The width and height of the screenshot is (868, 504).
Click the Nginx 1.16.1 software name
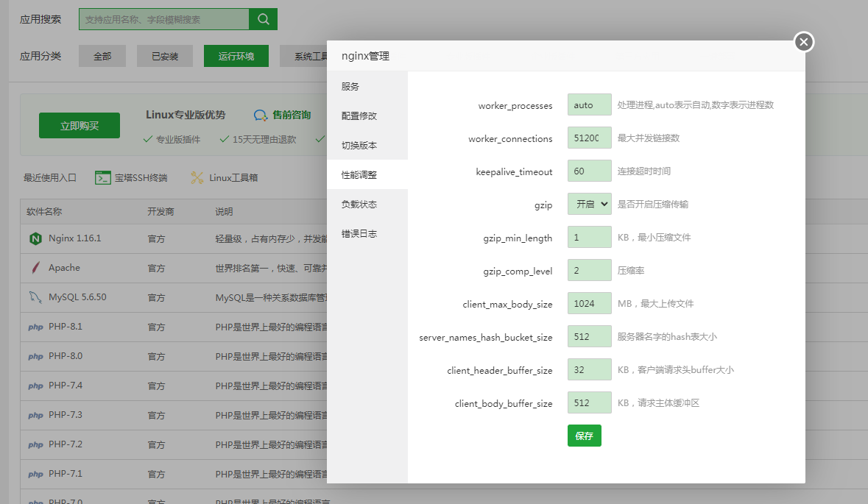pos(75,238)
